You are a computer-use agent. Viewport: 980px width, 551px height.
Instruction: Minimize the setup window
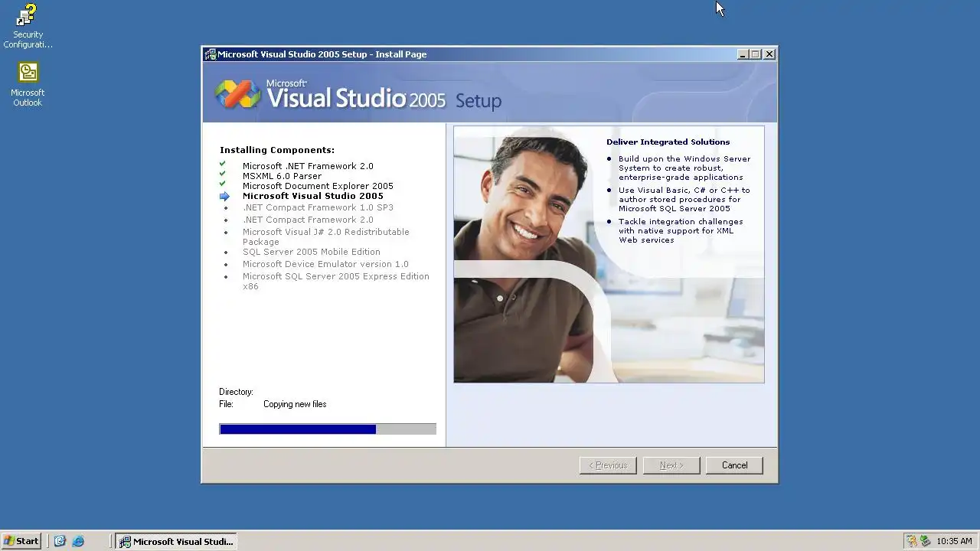coord(743,54)
